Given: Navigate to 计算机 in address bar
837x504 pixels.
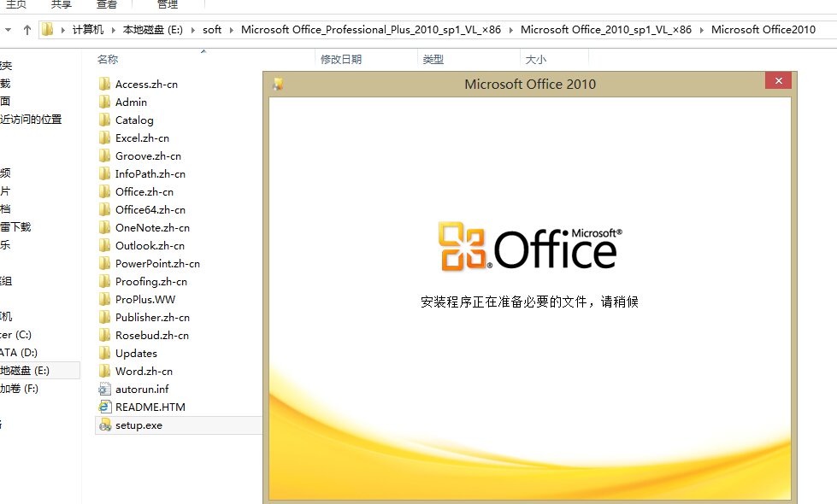Looking at the screenshot, I should [x=88, y=30].
